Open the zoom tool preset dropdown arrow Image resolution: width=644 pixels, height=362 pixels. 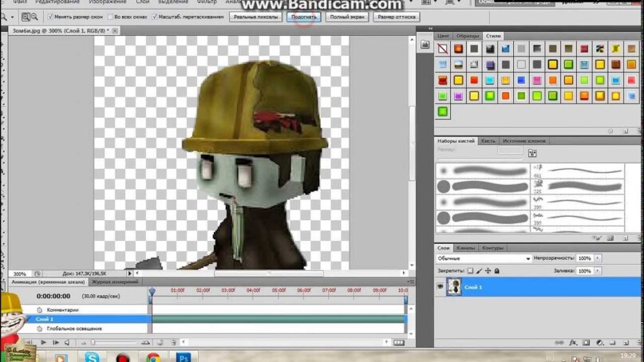[12, 18]
